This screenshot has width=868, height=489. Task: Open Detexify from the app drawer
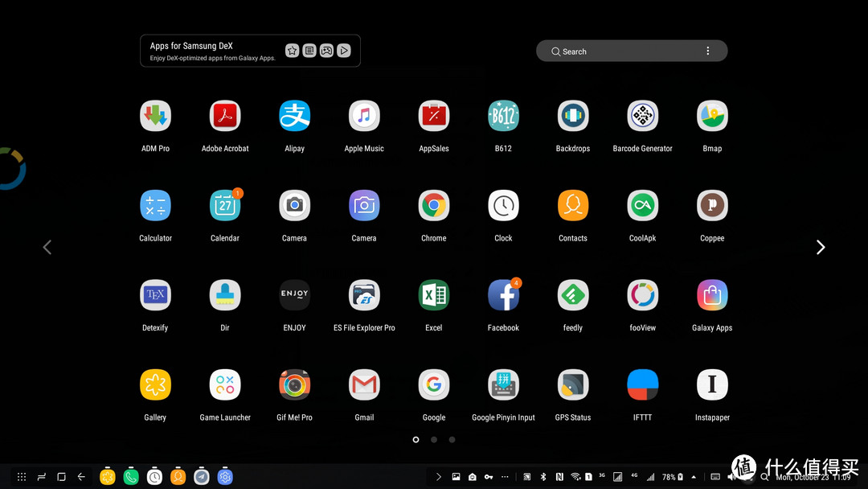[155, 294]
